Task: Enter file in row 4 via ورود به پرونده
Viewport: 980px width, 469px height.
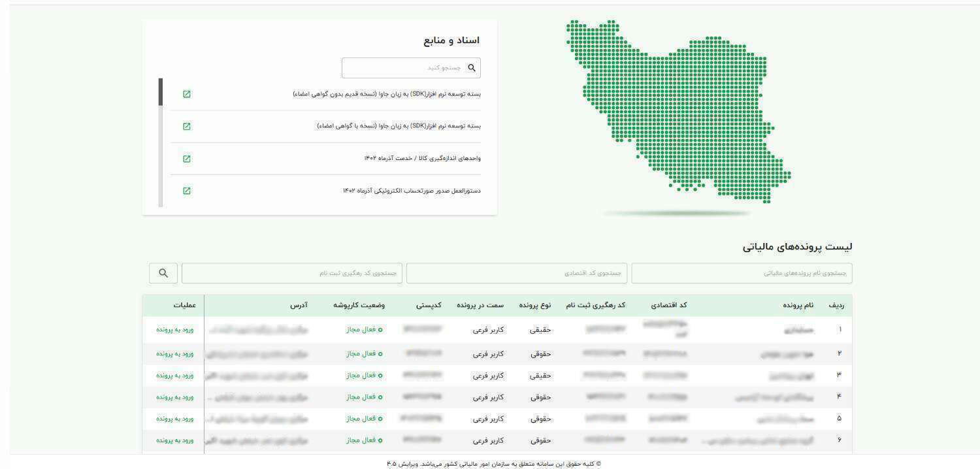Action: [x=175, y=397]
